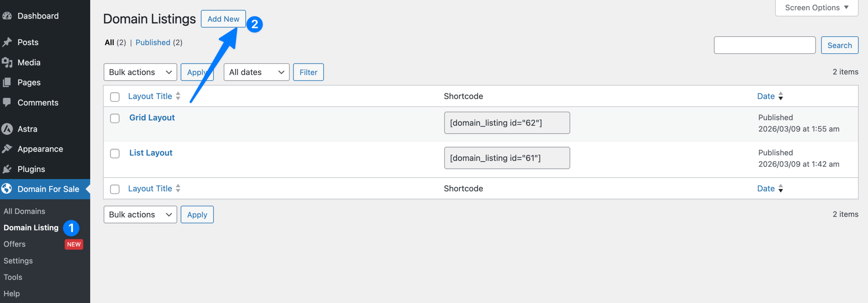Sort by top Layout Title arrows
Screen dimensions: 868x303
(178, 96)
